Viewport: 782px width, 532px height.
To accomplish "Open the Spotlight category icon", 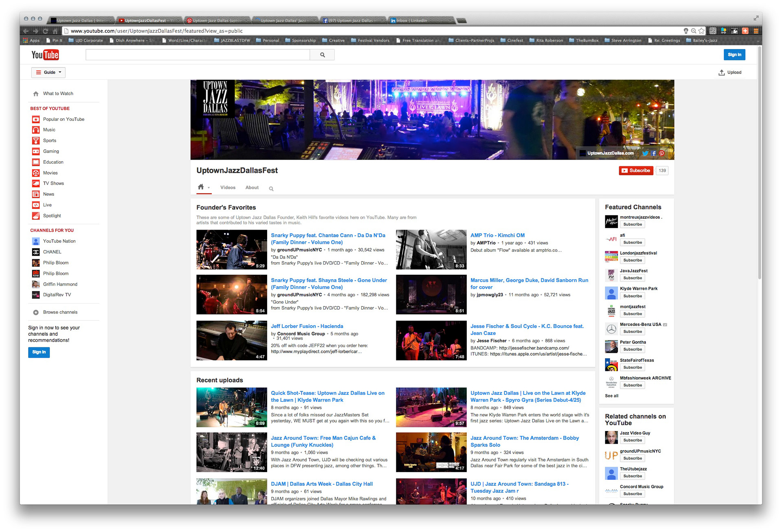I will coord(36,216).
